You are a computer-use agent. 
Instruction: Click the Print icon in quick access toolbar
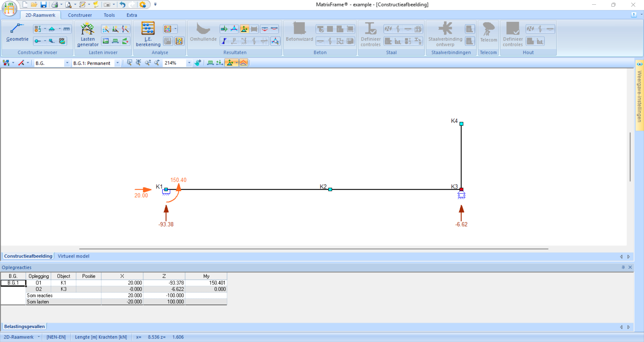[55, 5]
